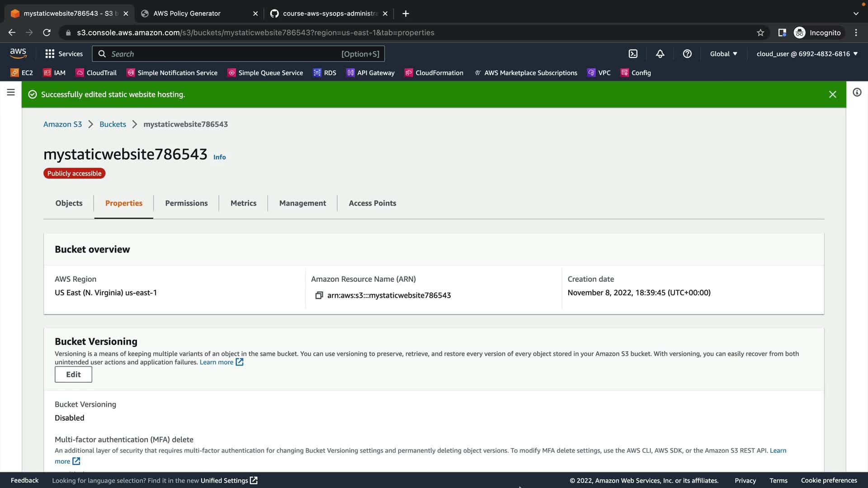868x488 pixels.
Task: Bookmark this page with star icon
Action: pos(760,33)
